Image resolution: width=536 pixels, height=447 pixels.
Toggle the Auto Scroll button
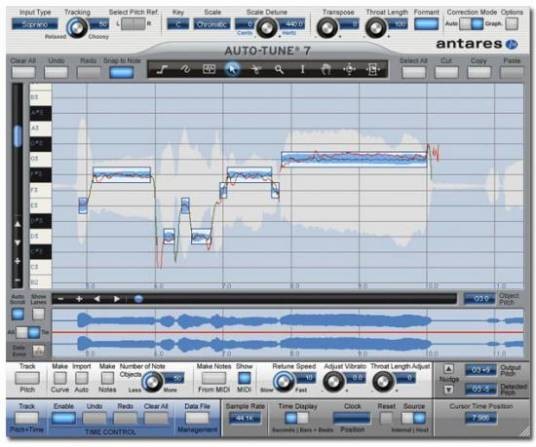(x=18, y=314)
